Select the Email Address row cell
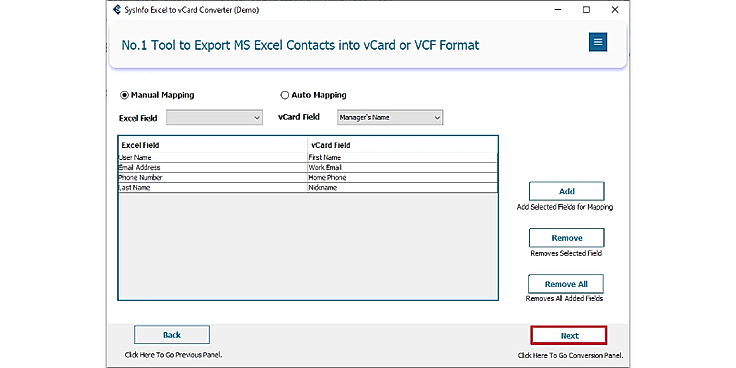 [x=213, y=168]
